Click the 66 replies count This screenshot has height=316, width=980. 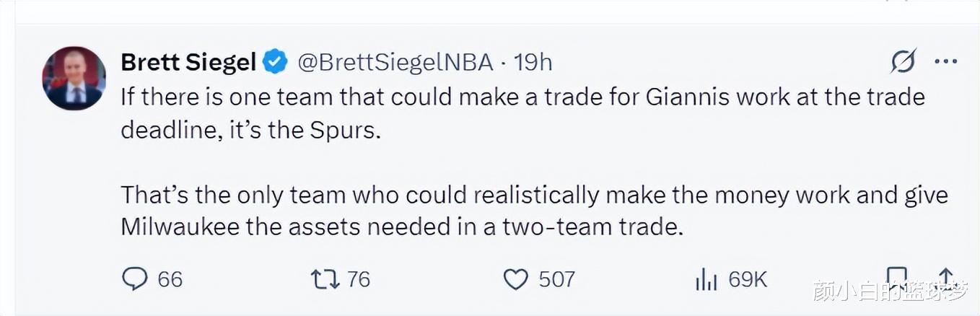coord(170,279)
